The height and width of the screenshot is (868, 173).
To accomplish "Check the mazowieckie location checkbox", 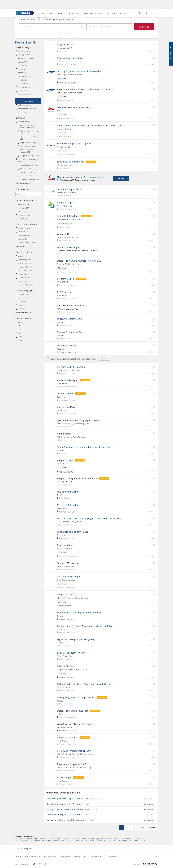I will pos(16,76).
